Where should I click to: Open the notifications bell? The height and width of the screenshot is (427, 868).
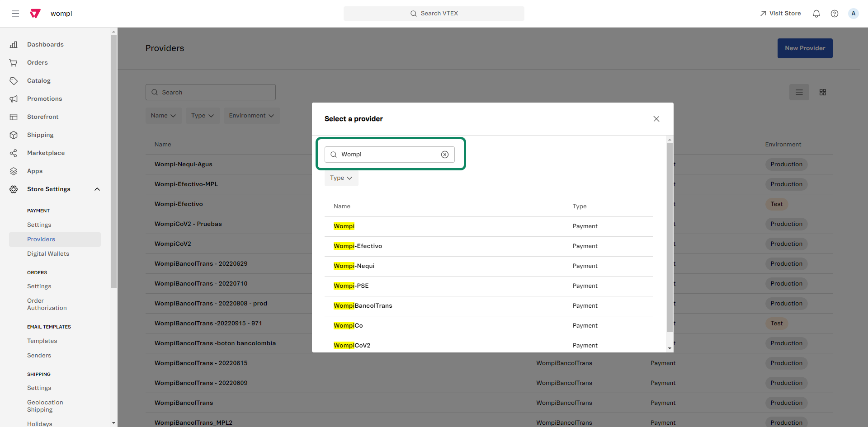[x=816, y=14]
